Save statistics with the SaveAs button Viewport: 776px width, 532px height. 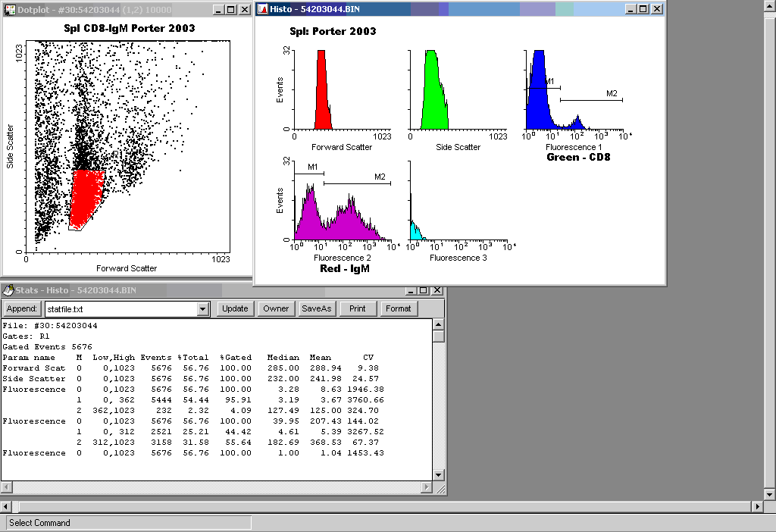click(317, 308)
